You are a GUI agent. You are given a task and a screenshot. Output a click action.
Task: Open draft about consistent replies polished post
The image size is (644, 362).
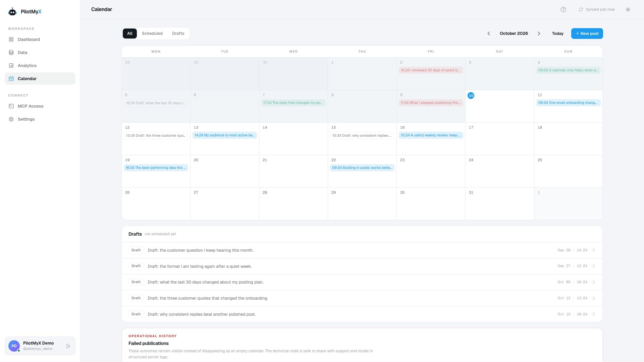(x=362, y=314)
